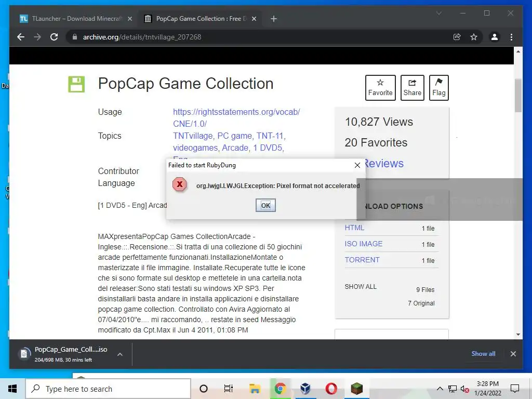
Task: Close the Failed to start RubyDung dialog
Action: click(357, 165)
